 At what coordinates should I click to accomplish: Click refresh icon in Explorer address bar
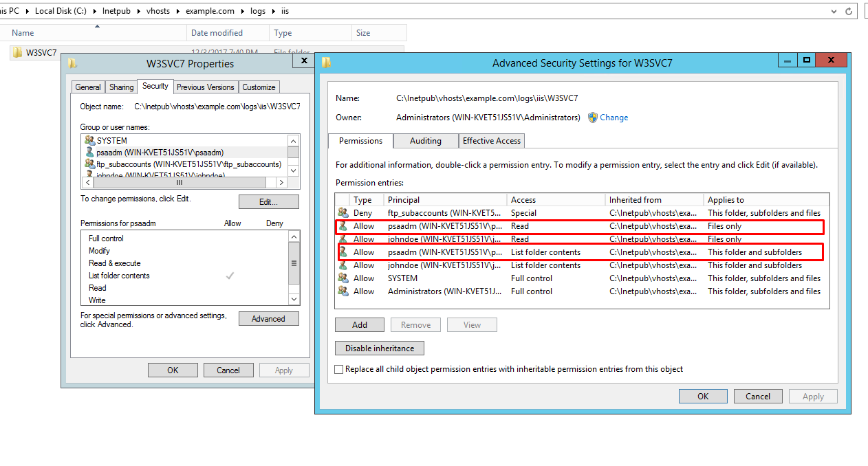click(x=849, y=11)
